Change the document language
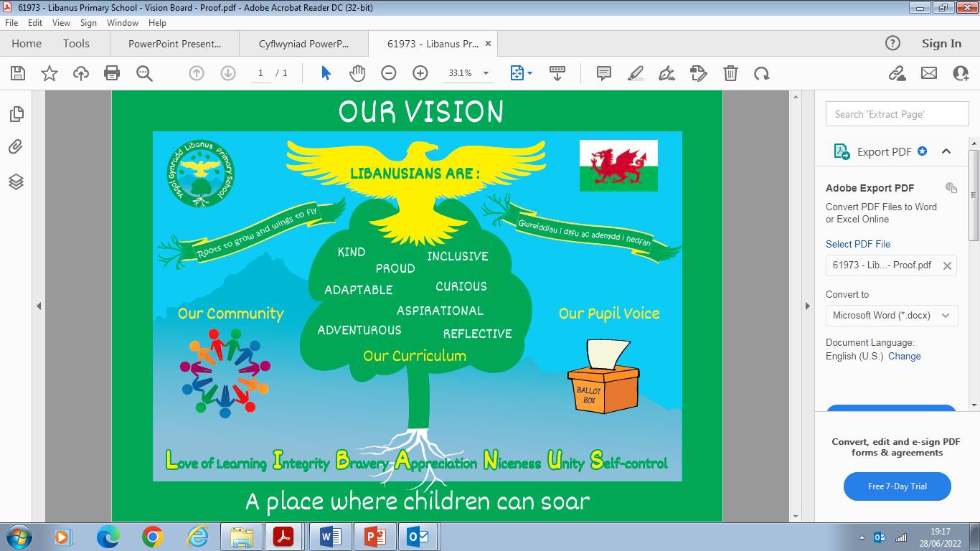980x551 pixels. [x=904, y=356]
